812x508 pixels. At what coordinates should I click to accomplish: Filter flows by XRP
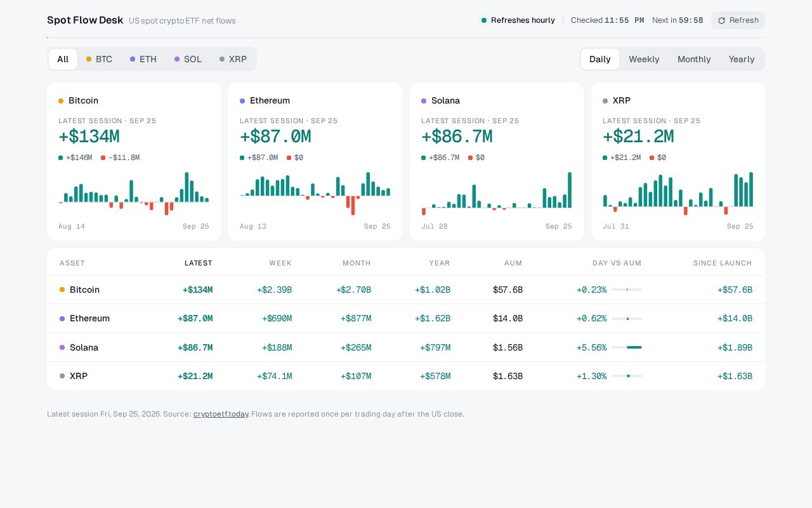pyautogui.click(x=233, y=59)
